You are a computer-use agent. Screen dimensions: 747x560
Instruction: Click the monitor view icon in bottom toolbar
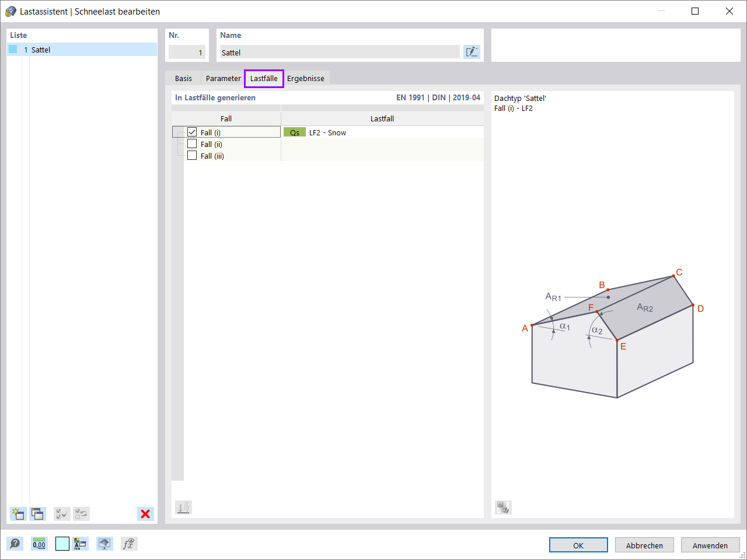(104, 544)
